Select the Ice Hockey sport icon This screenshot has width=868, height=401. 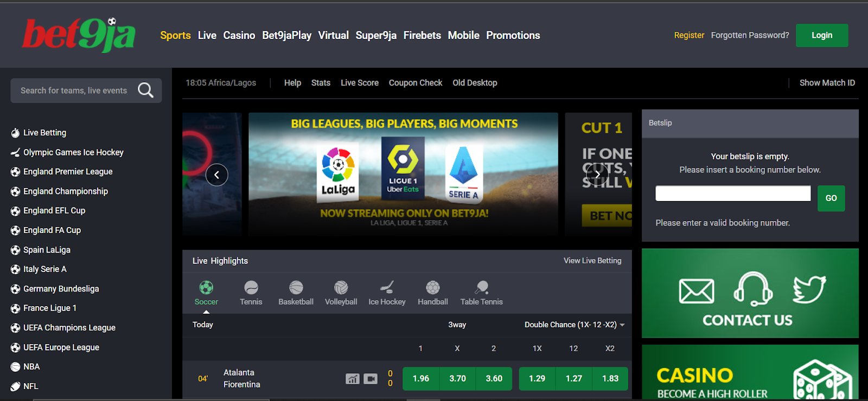coord(387,287)
